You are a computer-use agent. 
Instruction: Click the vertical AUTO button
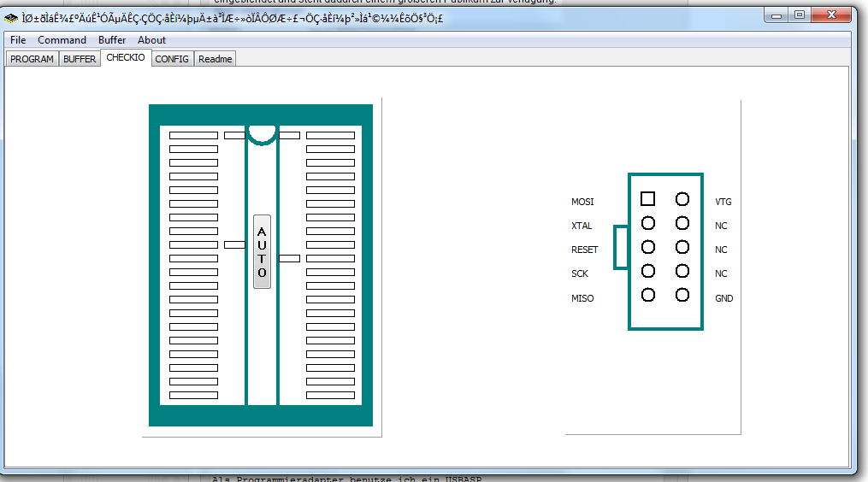click(262, 252)
